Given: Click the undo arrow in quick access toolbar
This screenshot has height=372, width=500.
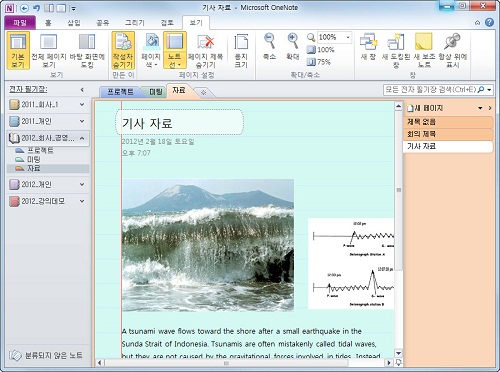Looking at the screenshot, I should click(x=36, y=8).
